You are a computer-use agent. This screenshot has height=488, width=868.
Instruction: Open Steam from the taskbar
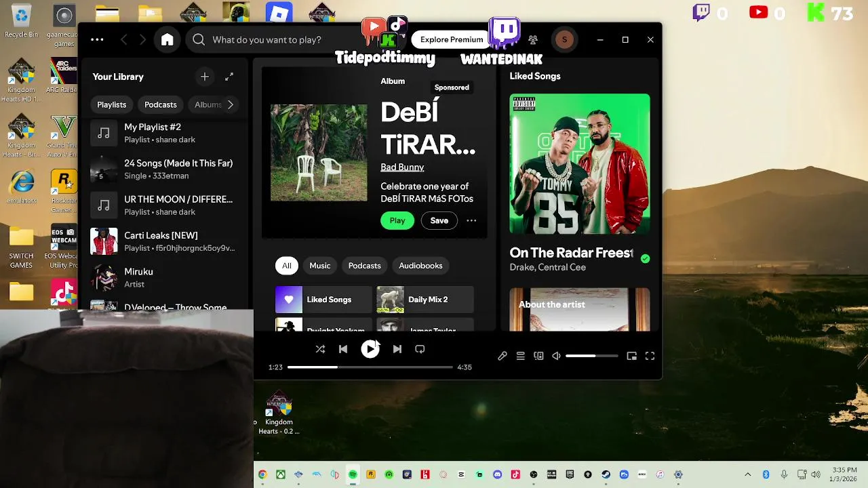click(606, 474)
